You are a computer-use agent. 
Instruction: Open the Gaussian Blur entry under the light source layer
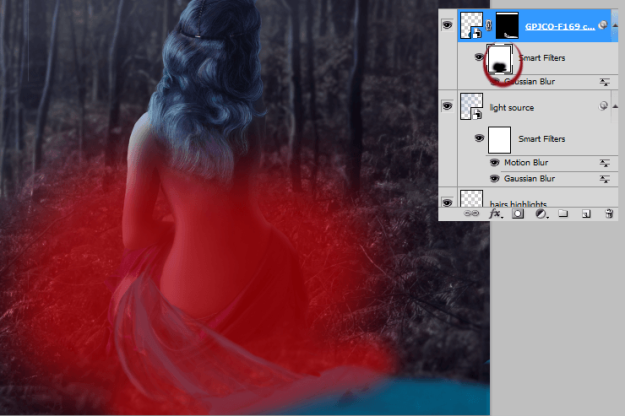(x=529, y=179)
